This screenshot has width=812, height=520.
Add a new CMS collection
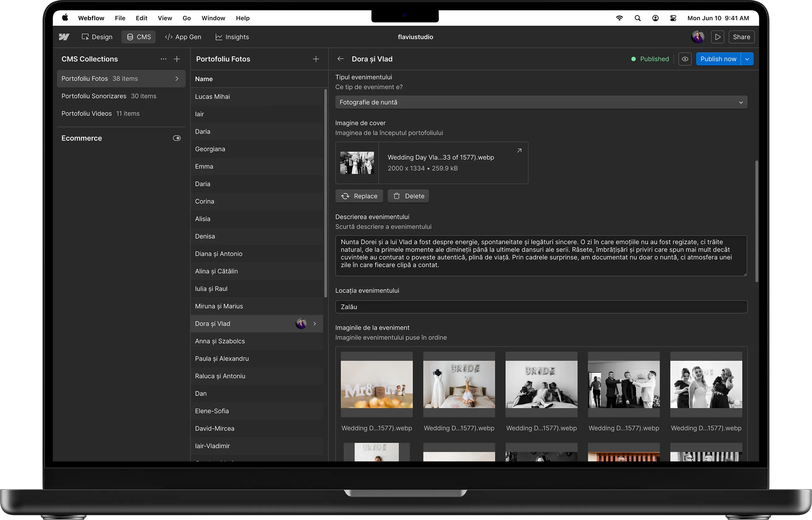(177, 59)
